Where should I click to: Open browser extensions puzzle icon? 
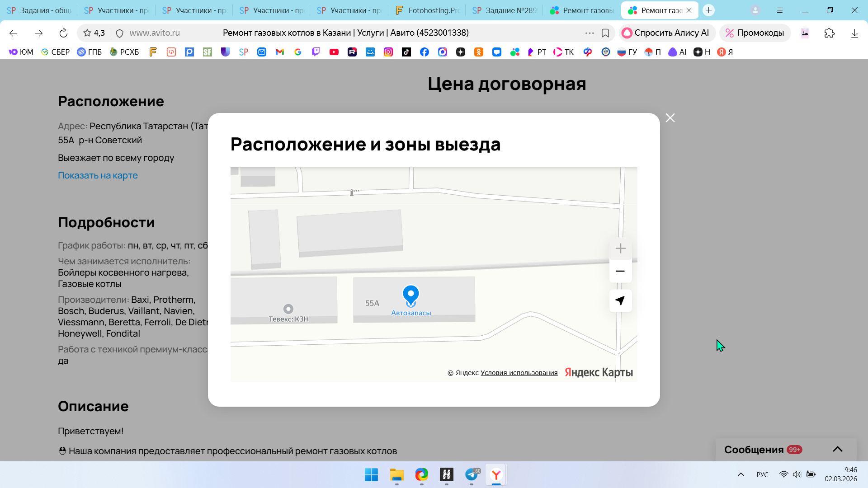pyautogui.click(x=829, y=33)
